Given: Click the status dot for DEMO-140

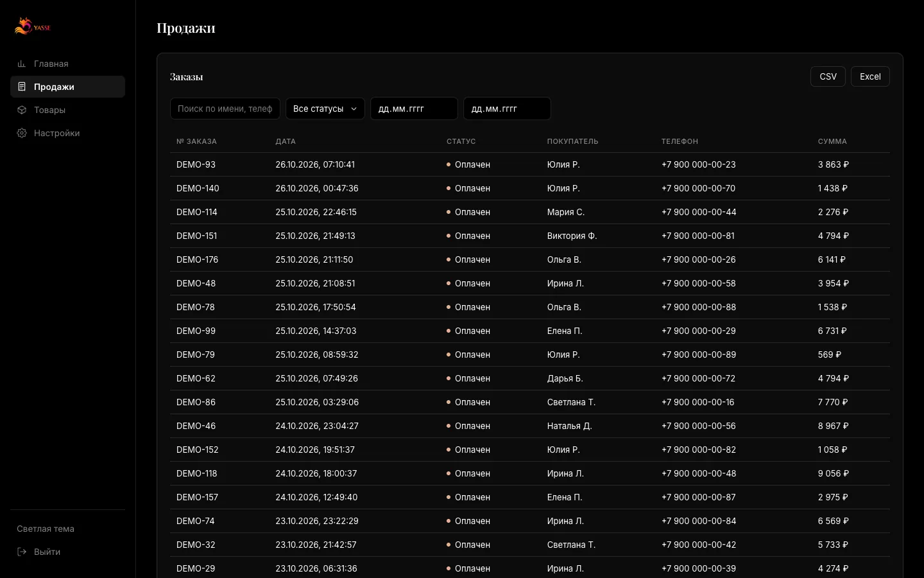Looking at the screenshot, I should 449,188.
